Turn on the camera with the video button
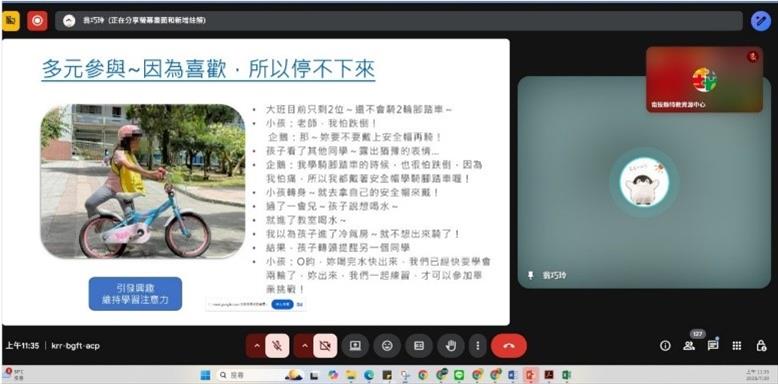This screenshot has width=778, height=384. click(325, 346)
